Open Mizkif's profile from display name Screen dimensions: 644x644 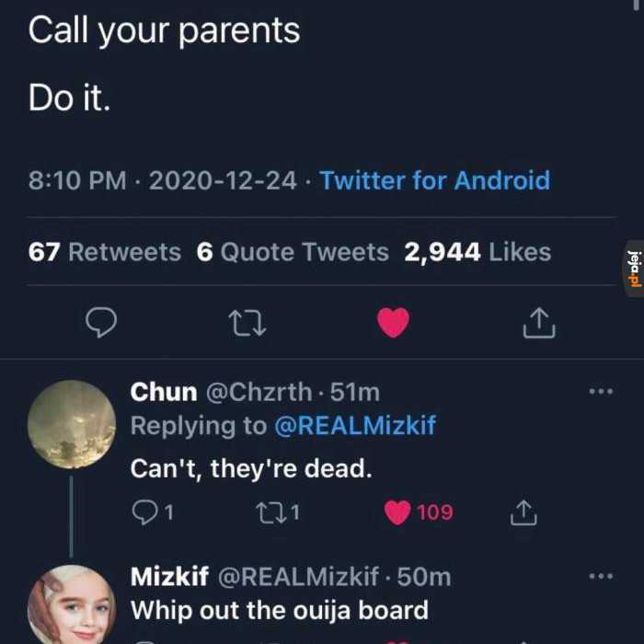(x=169, y=577)
